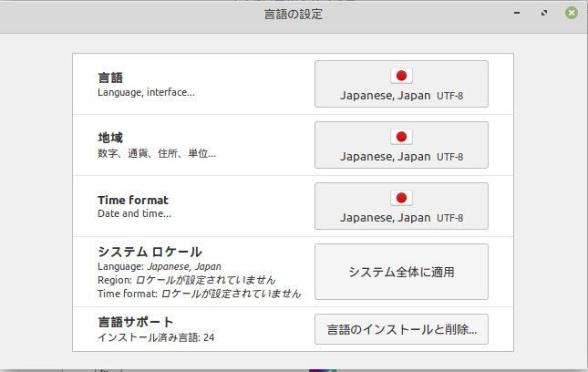Click the システム ロケール heading
The height and width of the screenshot is (372, 588).
[150, 252]
